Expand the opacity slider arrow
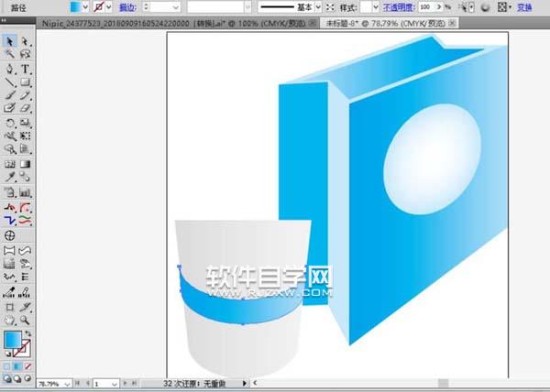The height and width of the screenshot is (392, 550). tap(439, 7)
